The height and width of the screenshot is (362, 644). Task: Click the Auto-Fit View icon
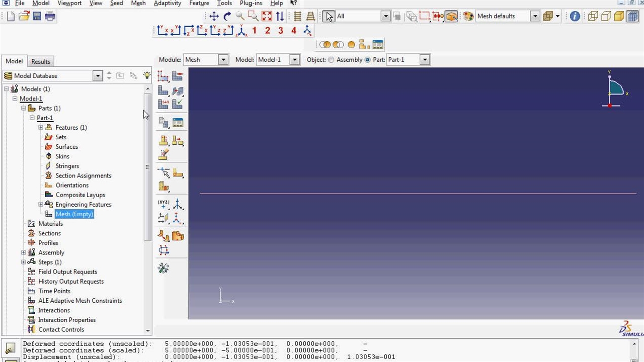click(x=267, y=16)
